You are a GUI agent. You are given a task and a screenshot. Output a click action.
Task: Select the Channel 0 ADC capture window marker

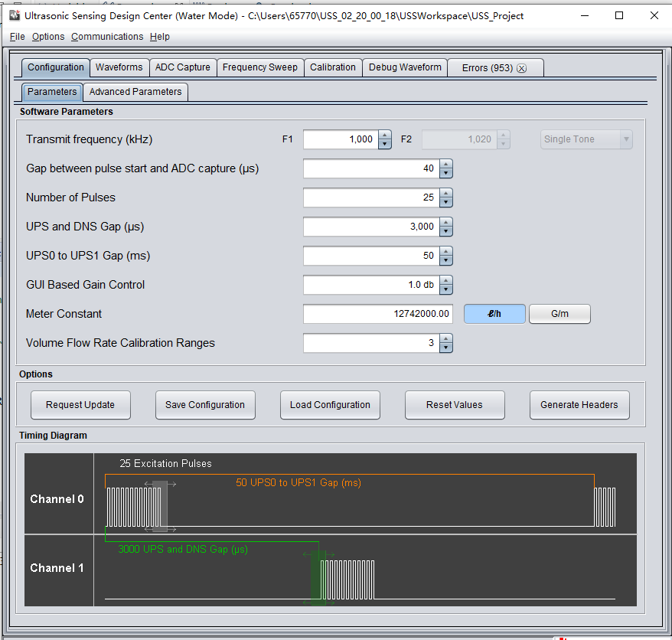point(160,506)
